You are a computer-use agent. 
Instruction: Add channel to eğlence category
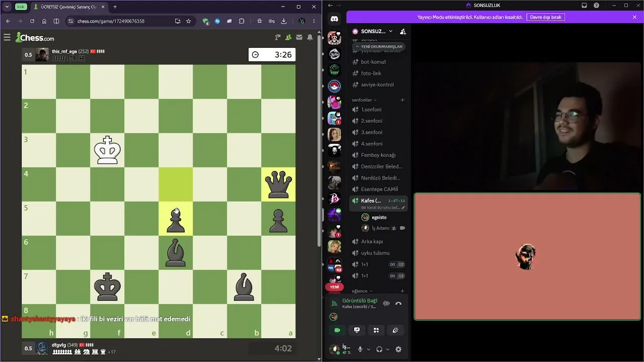tap(403, 291)
